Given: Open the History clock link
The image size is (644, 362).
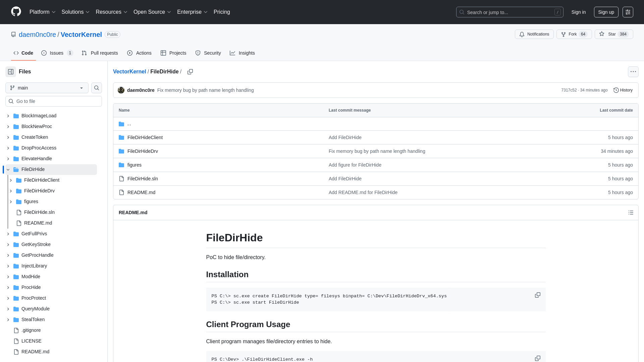Looking at the screenshot, I should [623, 90].
